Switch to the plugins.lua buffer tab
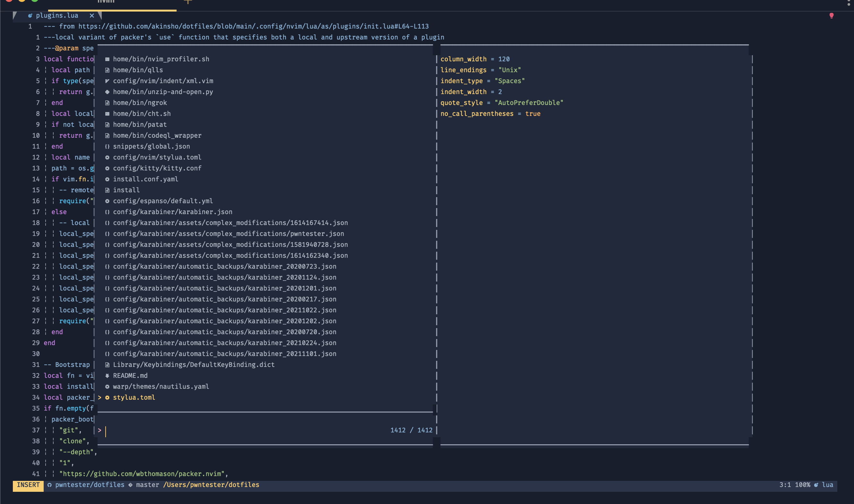Screen dimensions: 854x504 click(57, 15)
